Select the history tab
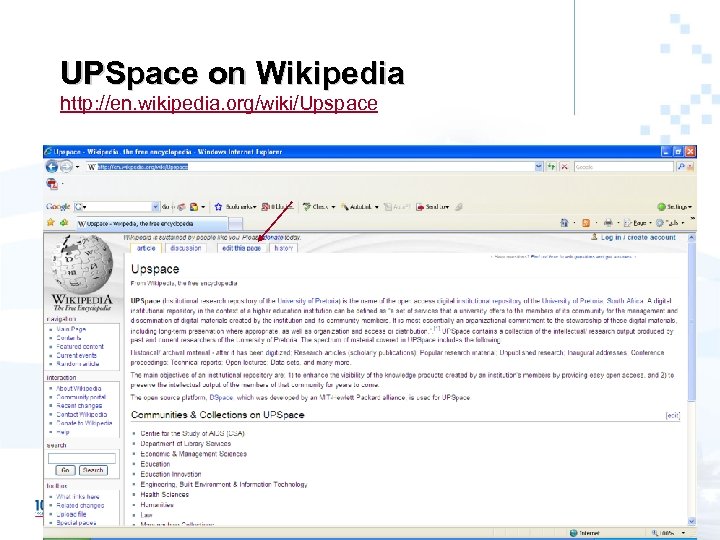 coord(283,248)
